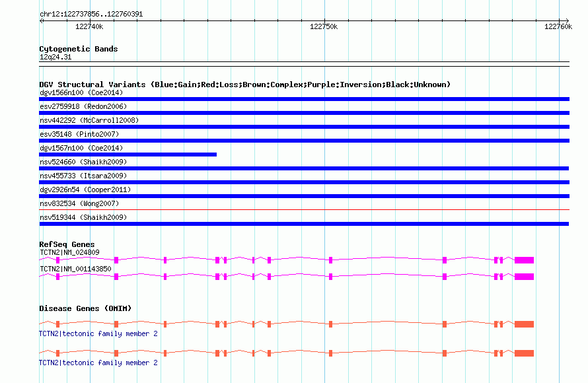Click the blue gain bar under esv2759918

pos(304,113)
